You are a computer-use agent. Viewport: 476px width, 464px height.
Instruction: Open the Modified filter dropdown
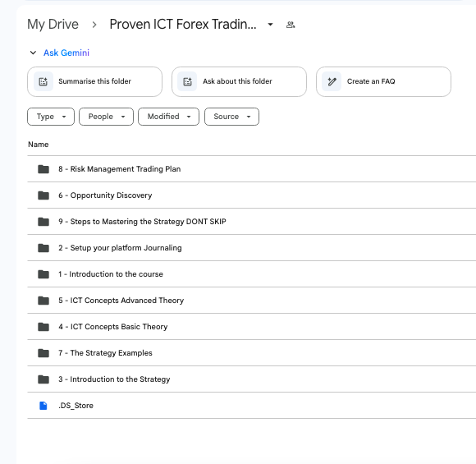point(169,117)
